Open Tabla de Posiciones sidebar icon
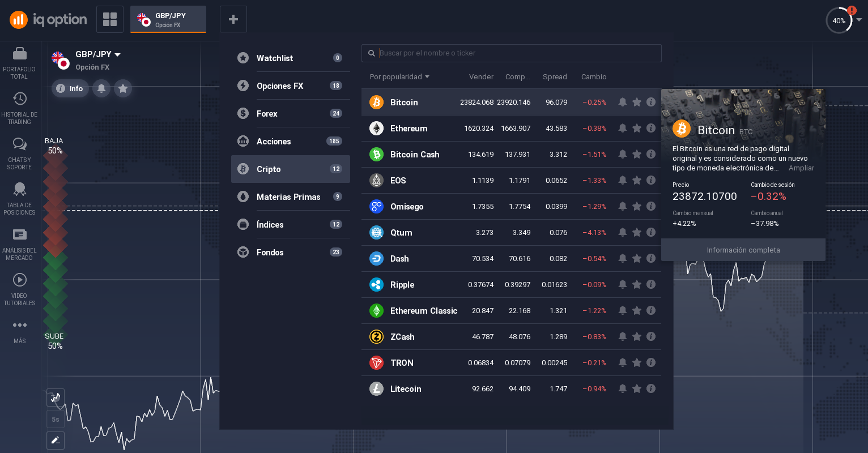 [19, 199]
